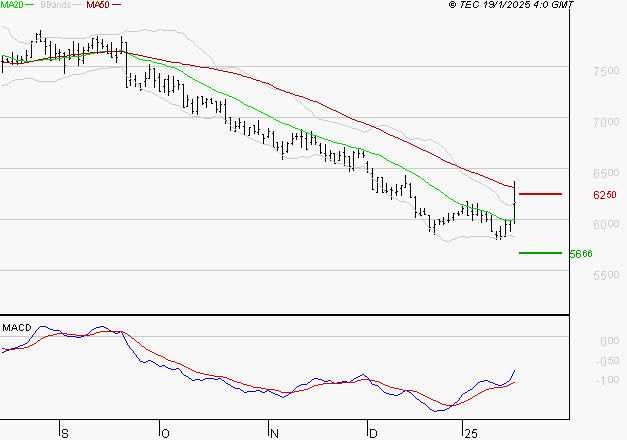
Task: Click the O month marker on time axis
Action: tap(165, 433)
